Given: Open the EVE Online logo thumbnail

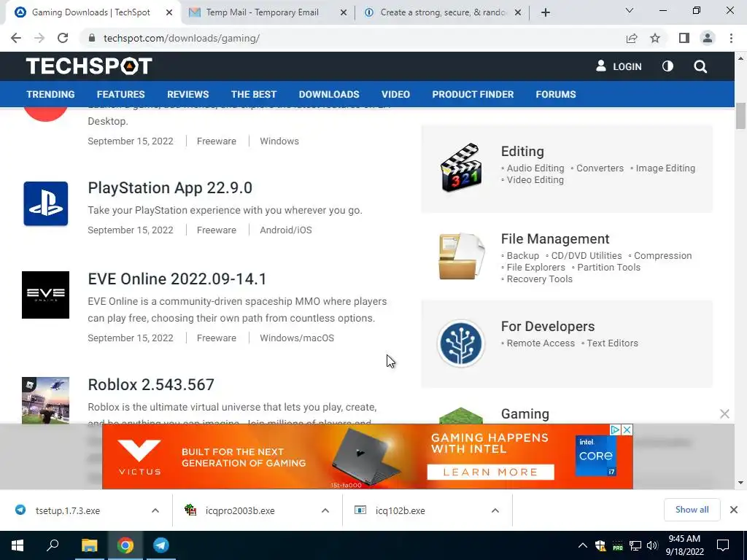Looking at the screenshot, I should tap(46, 295).
